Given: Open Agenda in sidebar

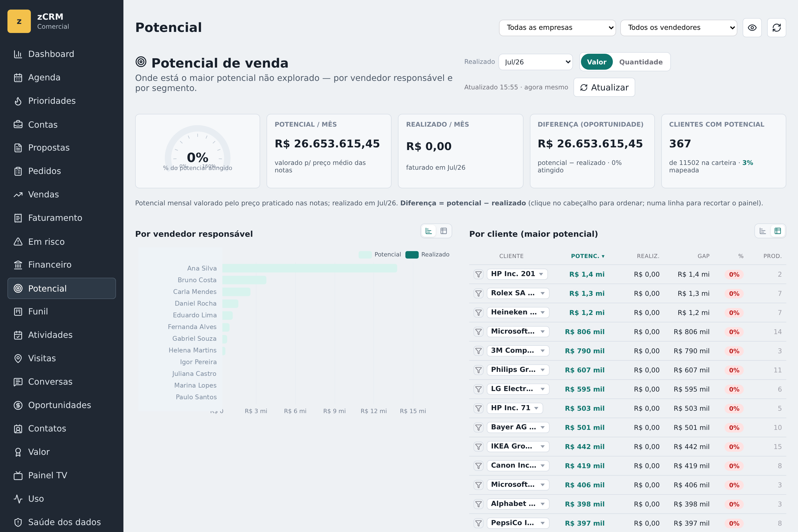Looking at the screenshot, I should coord(61,77).
